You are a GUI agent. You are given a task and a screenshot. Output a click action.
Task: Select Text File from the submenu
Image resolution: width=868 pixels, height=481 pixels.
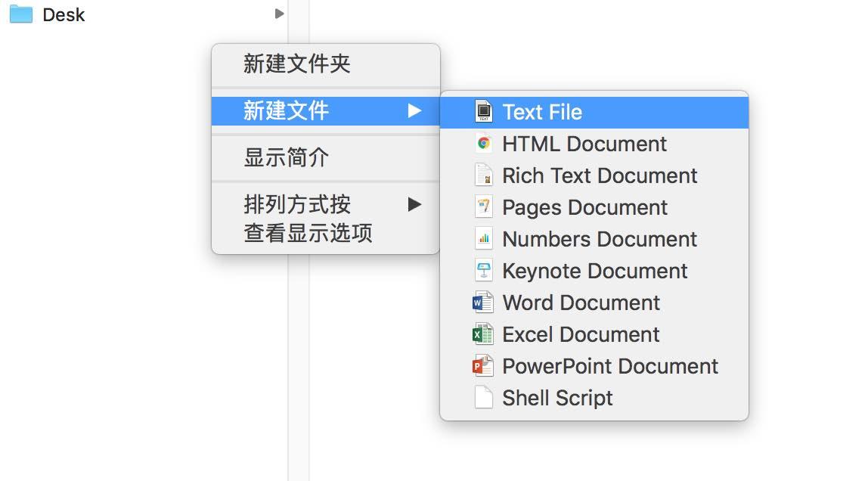pos(542,111)
